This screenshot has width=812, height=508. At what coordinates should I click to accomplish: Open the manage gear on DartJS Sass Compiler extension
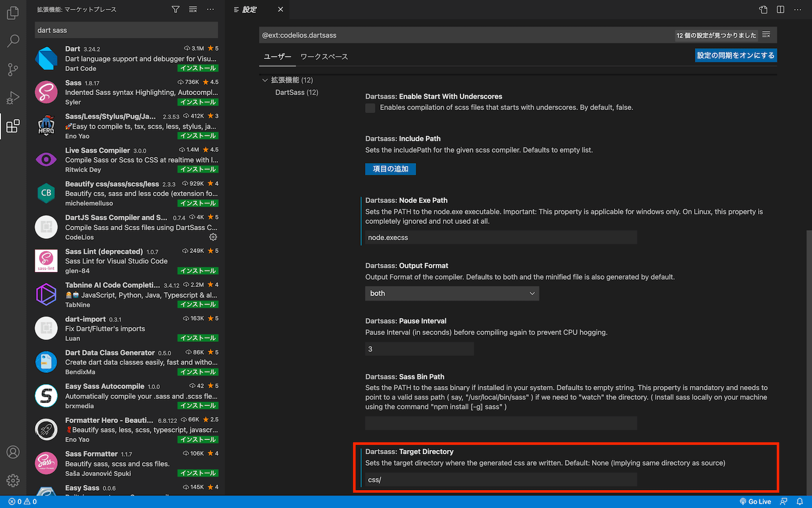click(x=213, y=237)
